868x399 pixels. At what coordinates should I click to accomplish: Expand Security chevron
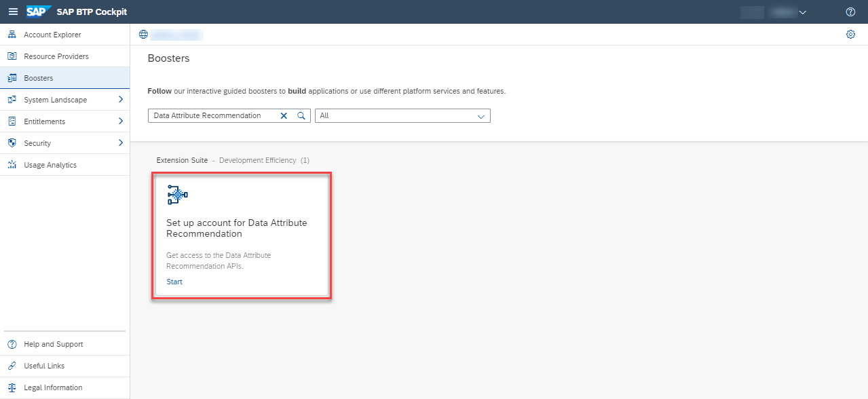(x=121, y=143)
